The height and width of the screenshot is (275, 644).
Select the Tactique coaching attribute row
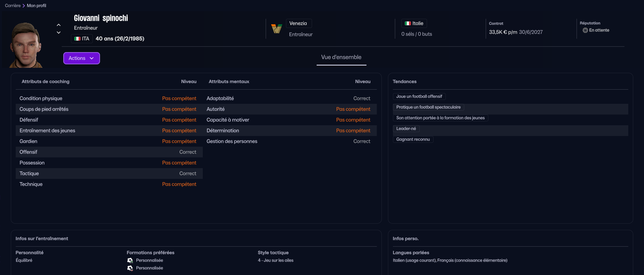[x=108, y=174]
